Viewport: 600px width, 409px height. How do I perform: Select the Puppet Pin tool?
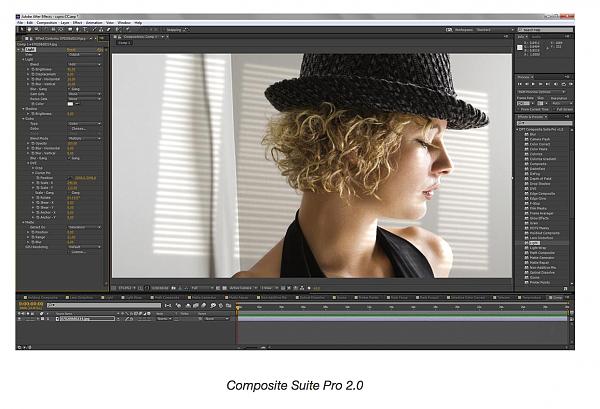pyautogui.click(x=127, y=29)
